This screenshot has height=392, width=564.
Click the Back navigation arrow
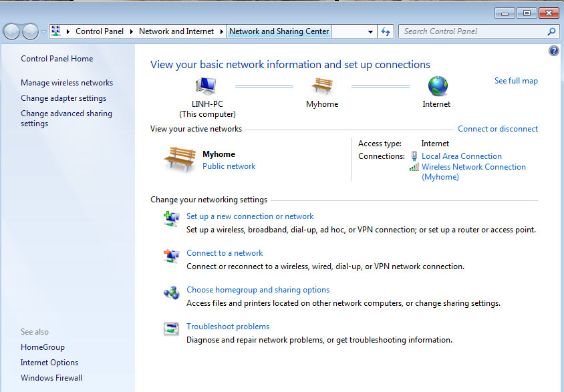11,31
